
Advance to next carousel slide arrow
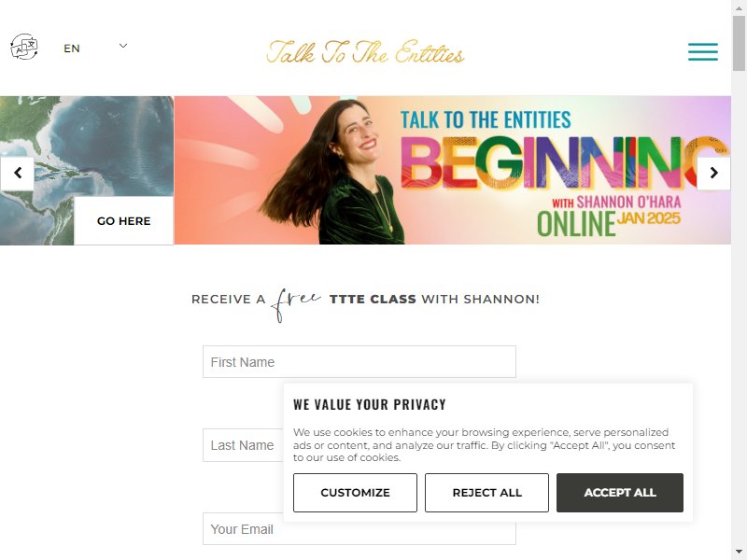[713, 173]
